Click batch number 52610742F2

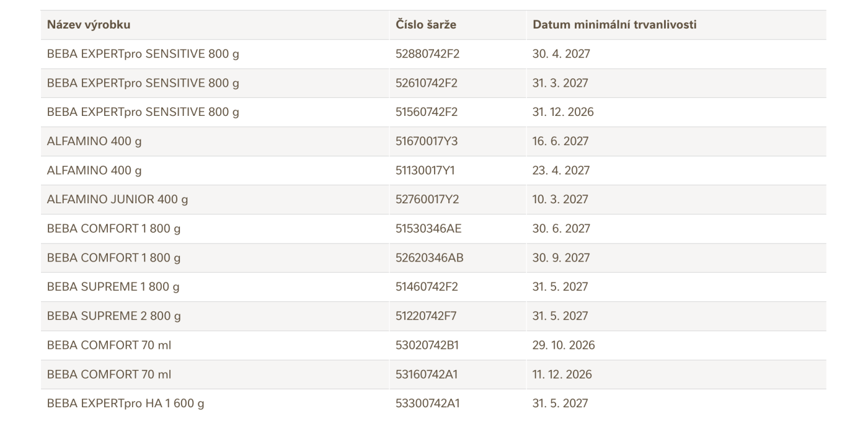coord(427,83)
